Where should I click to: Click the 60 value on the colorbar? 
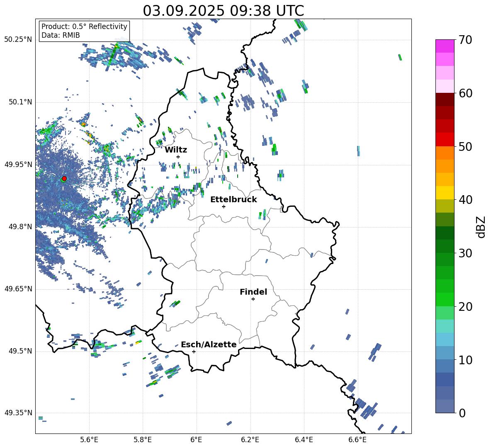coord(465,93)
